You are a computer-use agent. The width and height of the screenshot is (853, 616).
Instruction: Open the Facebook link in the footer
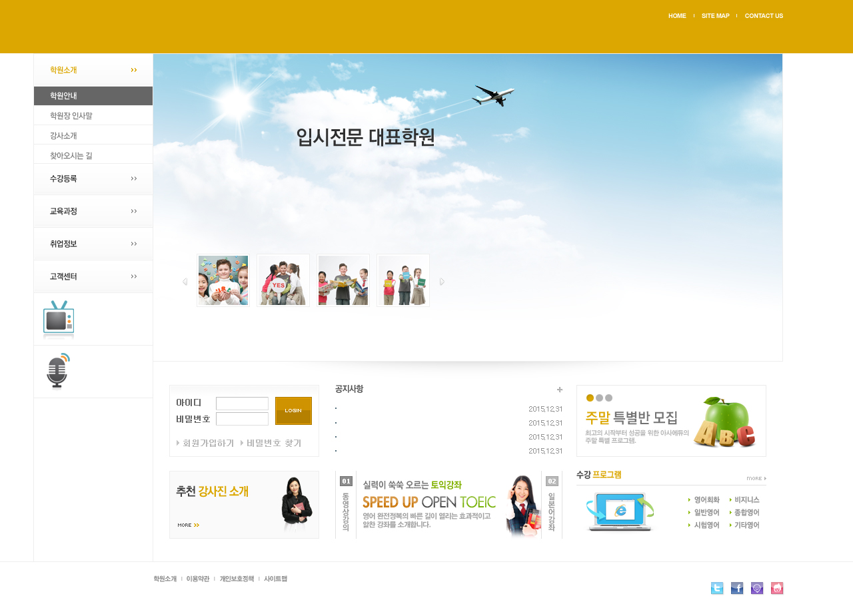click(x=737, y=588)
